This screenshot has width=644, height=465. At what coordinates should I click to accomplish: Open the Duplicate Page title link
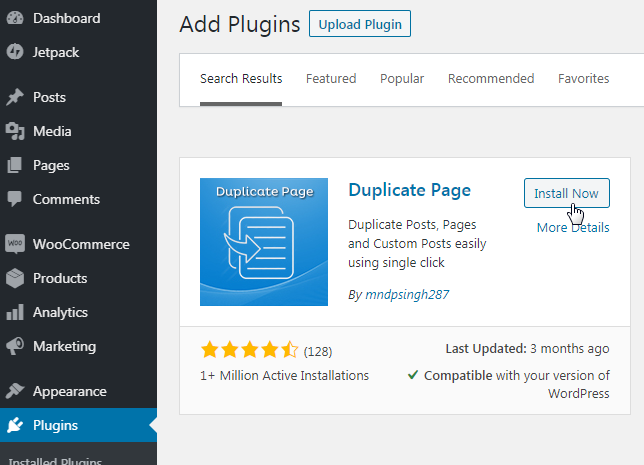click(409, 190)
